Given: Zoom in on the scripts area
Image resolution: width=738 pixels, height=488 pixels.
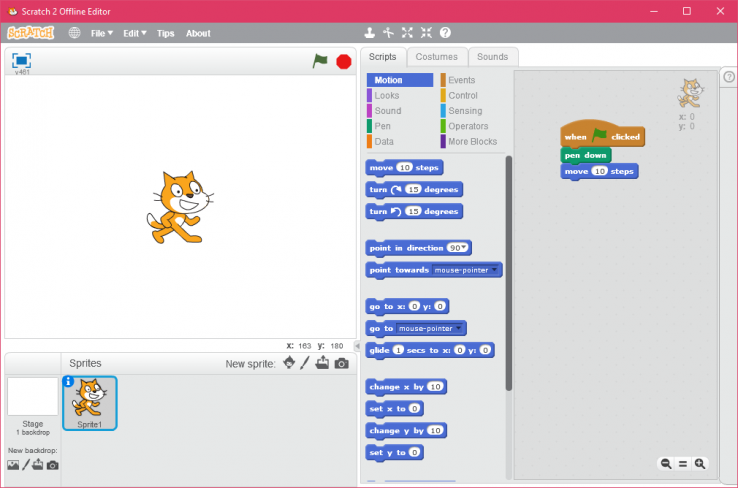Looking at the screenshot, I should pyautogui.click(x=700, y=463).
